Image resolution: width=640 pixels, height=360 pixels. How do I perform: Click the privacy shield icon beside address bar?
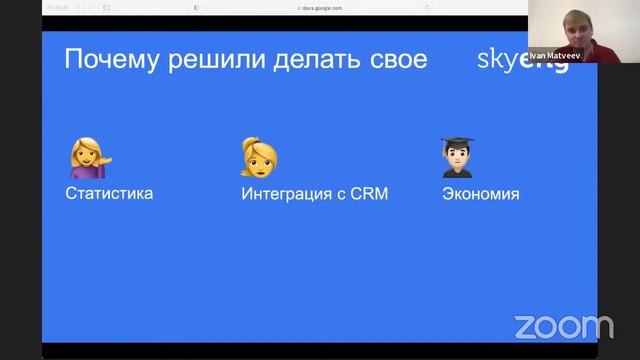tap(196, 8)
